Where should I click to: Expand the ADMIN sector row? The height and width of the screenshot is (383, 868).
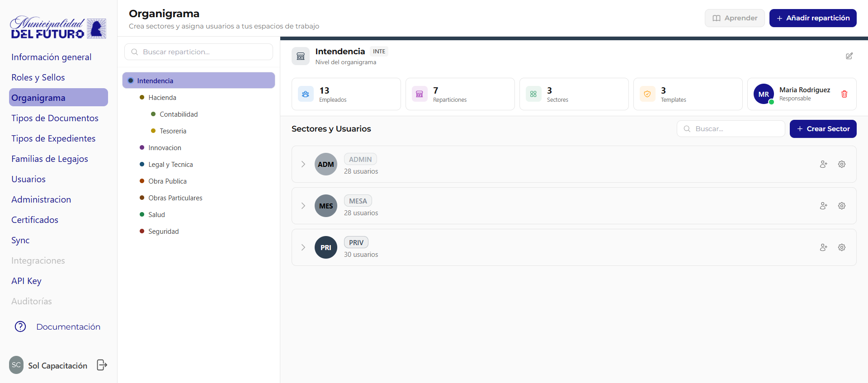click(x=303, y=164)
